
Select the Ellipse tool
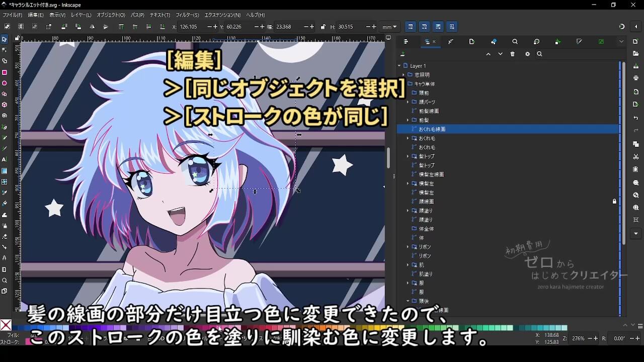click(5, 83)
